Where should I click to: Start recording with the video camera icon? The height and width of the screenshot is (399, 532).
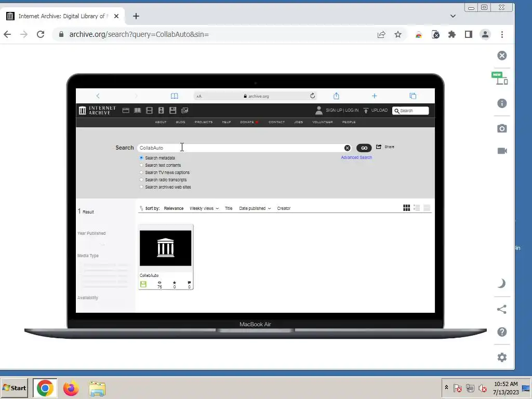[x=502, y=151]
